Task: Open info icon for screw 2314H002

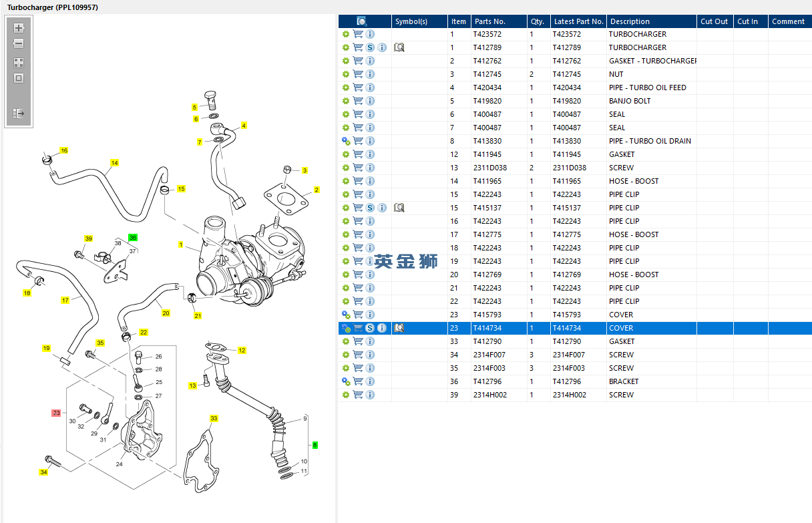Action: (x=370, y=395)
